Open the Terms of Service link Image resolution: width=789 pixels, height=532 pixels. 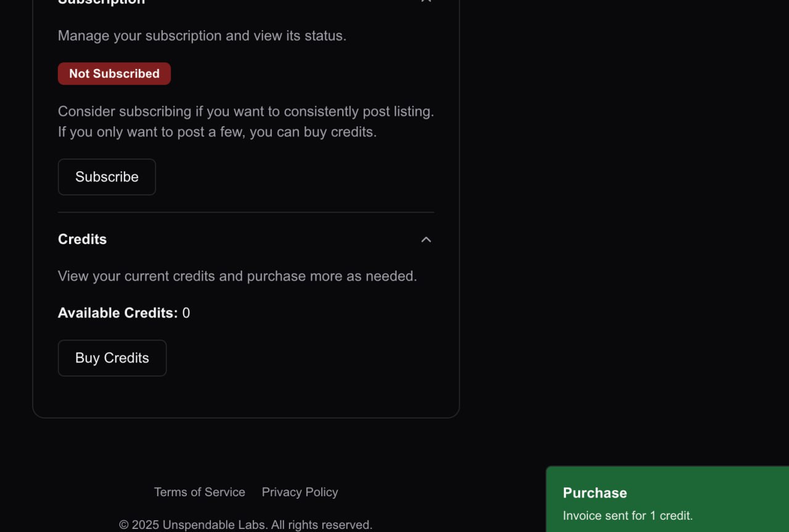coord(200,492)
